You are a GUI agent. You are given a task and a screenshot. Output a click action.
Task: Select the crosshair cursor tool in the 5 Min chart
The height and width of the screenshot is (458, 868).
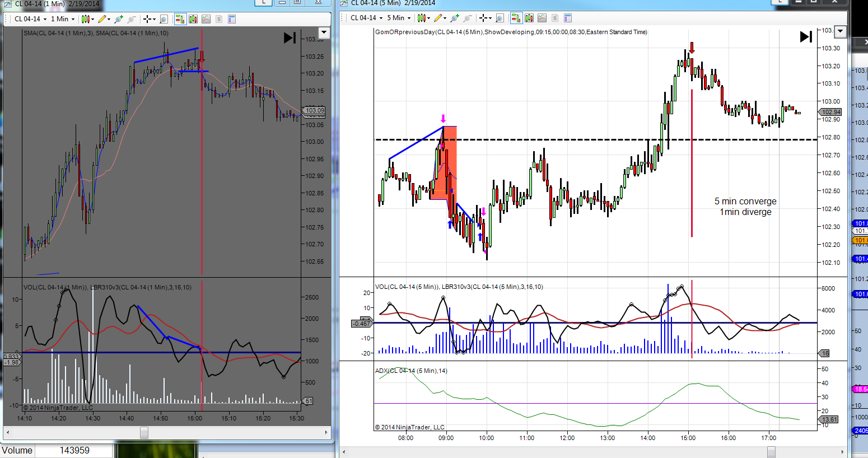484,18
